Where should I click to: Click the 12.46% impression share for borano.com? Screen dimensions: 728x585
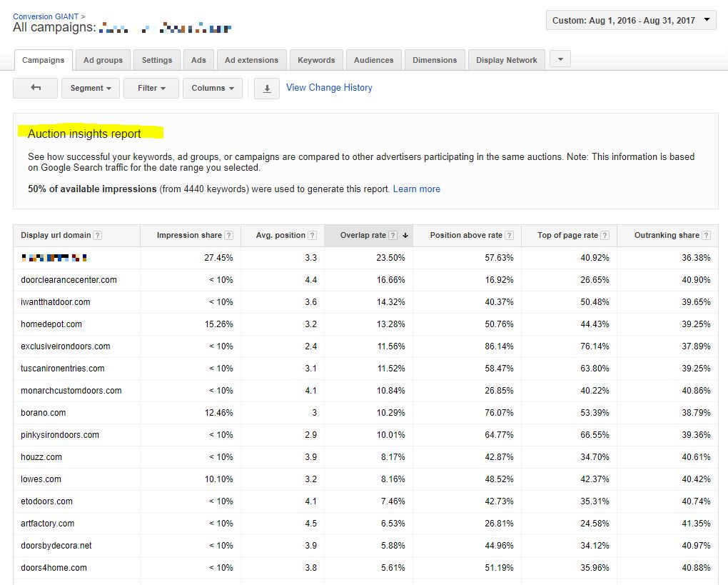pyautogui.click(x=218, y=413)
